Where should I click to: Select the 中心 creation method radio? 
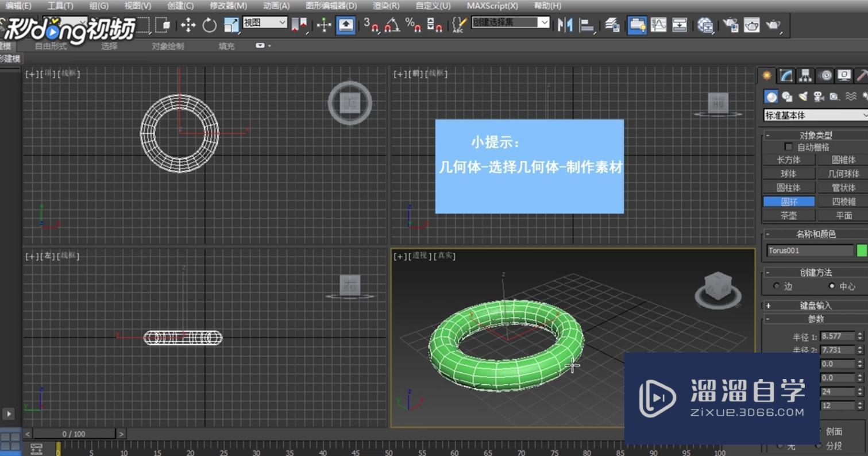831,286
